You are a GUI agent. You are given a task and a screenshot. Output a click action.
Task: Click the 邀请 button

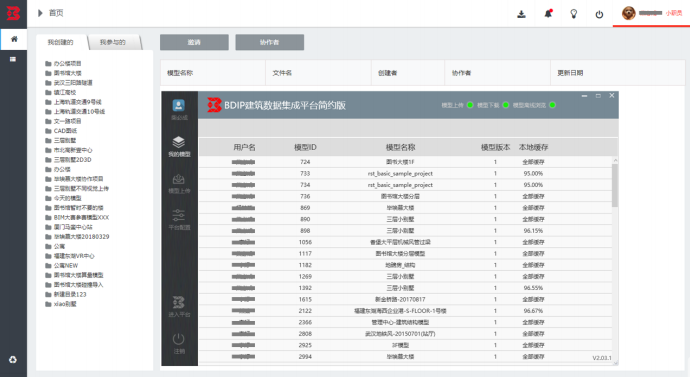pos(194,42)
